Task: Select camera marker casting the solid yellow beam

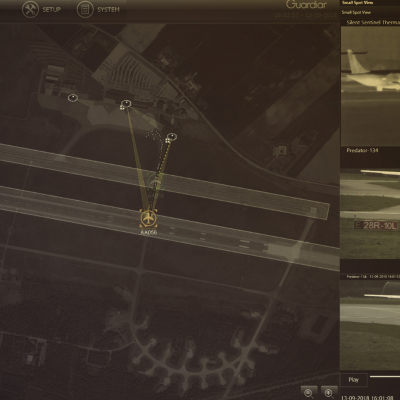Action: 125,104
